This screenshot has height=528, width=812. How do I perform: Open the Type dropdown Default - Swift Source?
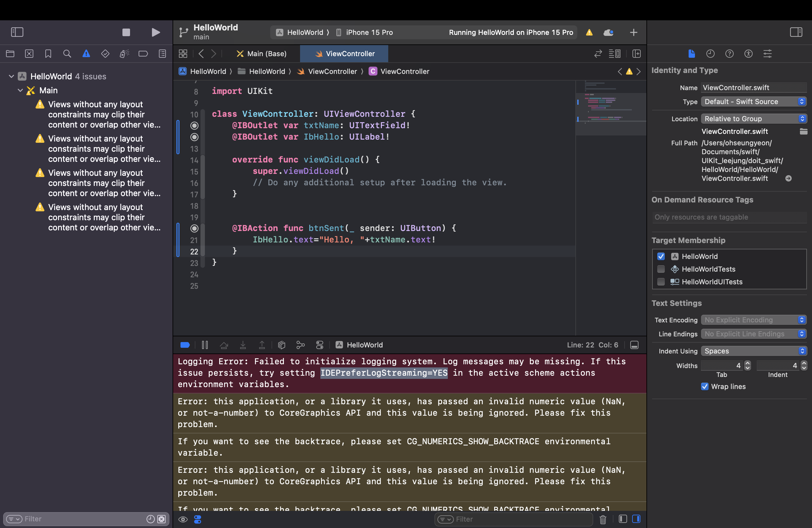754,101
